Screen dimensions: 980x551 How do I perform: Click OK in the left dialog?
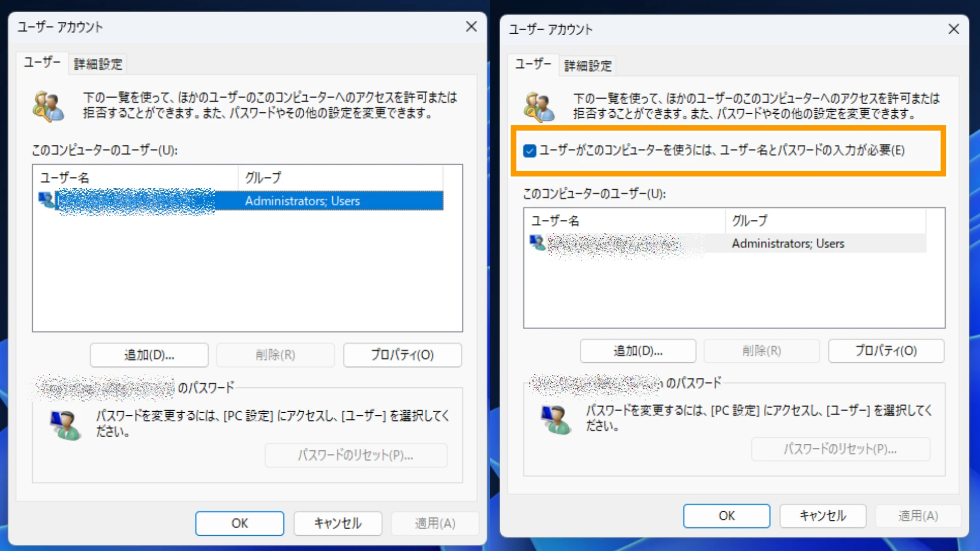coord(239,523)
